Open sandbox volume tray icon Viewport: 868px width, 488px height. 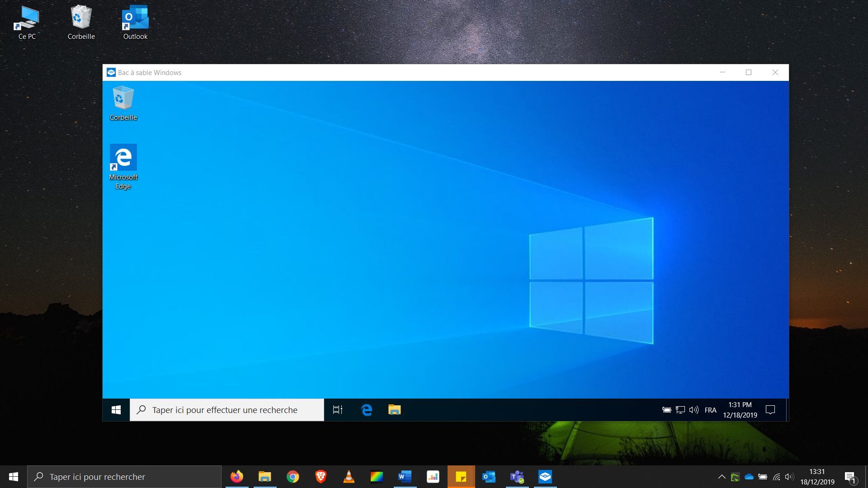693,410
